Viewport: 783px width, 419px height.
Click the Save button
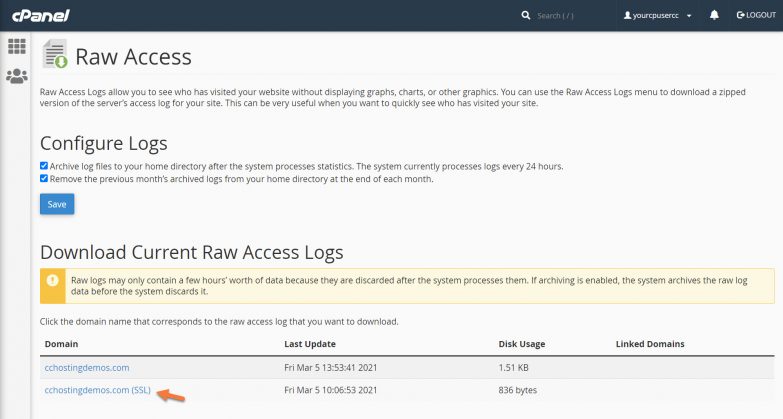(x=56, y=204)
